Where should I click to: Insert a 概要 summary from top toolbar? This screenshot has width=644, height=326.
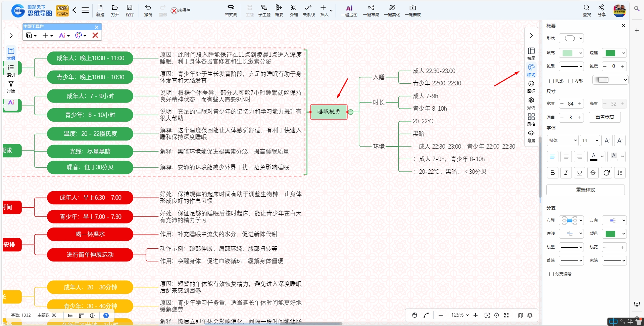[279, 10]
